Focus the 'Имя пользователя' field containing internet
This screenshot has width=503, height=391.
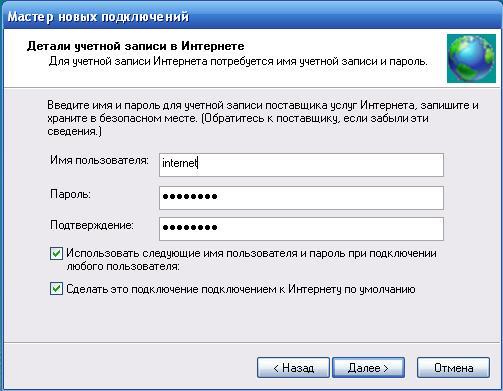click(301, 165)
